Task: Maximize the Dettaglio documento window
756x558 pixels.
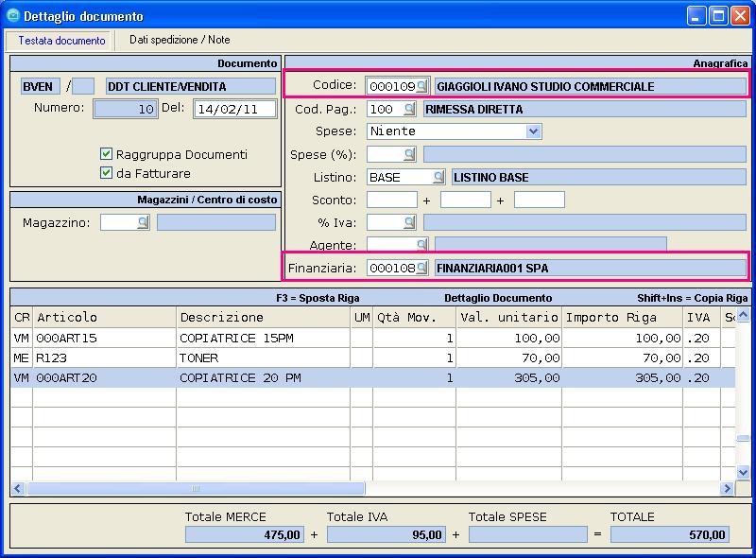Action: pyautogui.click(x=718, y=16)
